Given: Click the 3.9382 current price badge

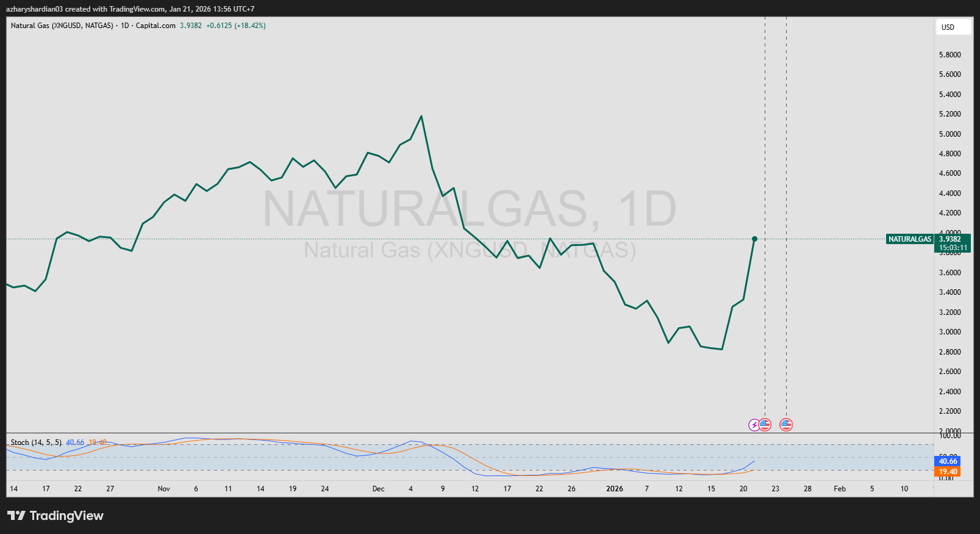Looking at the screenshot, I should [952, 239].
